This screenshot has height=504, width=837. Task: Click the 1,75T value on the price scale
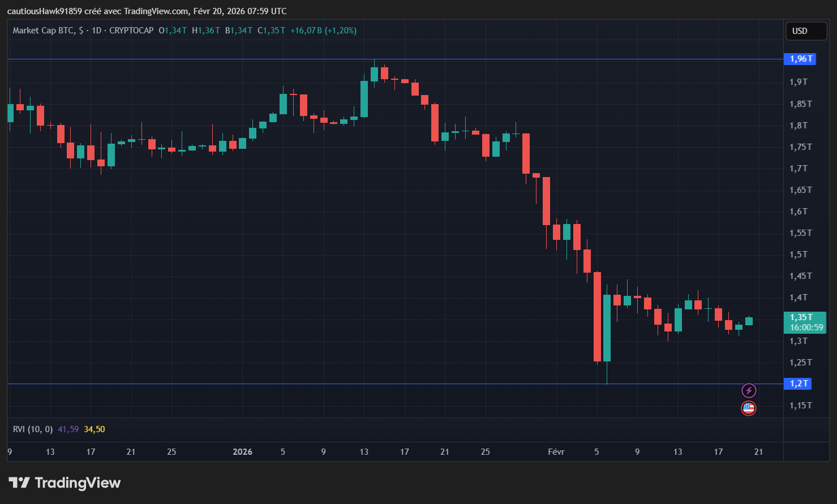pos(800,147)
